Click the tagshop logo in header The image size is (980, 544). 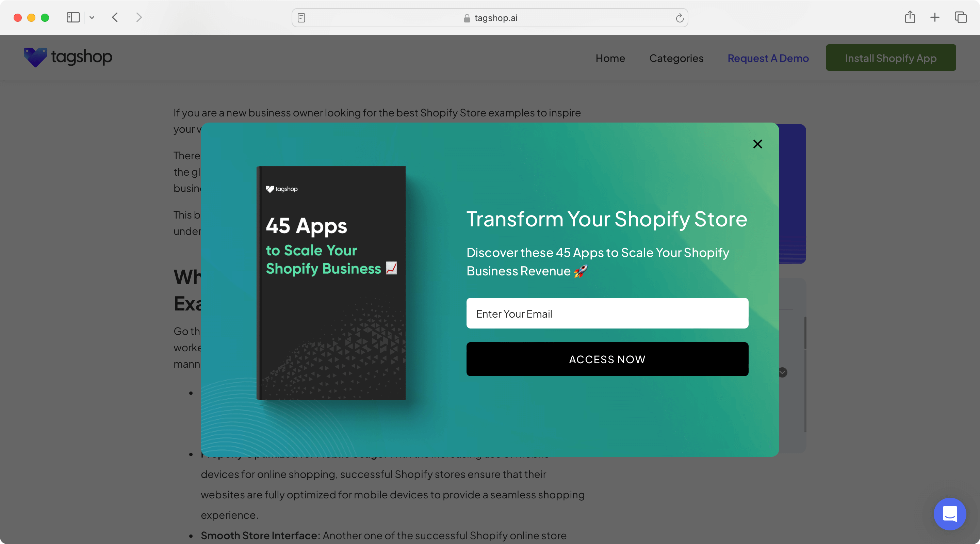pos(68,58)
